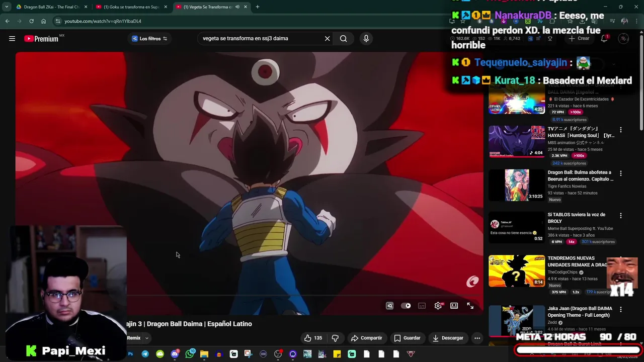Open Si TABLOS tuviera la voz thumbnail
The height and width of the screenshot is (362, 644).
pos(517,228)
